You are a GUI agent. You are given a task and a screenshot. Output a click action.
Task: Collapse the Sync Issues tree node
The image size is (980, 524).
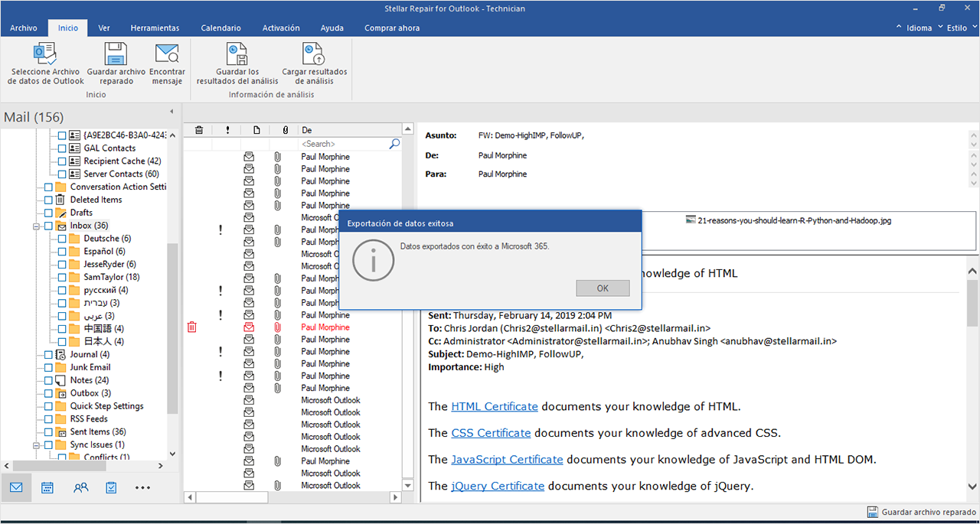tap(36, 444)
